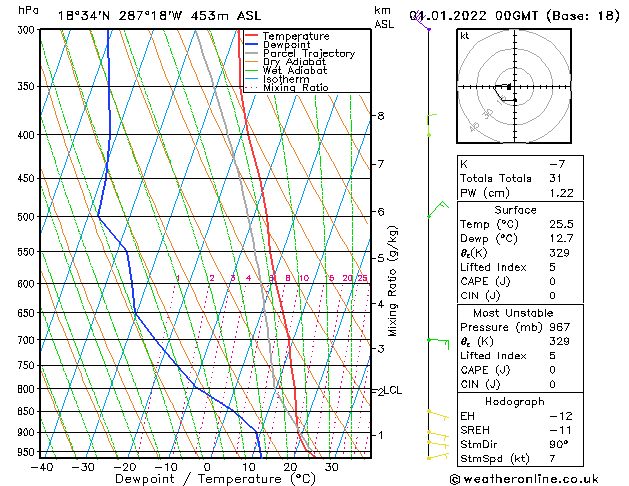The width and height of the screenshot is (629, 486).
Task: Click the green wind barb at 700 hPa
Action: (435, 341)
